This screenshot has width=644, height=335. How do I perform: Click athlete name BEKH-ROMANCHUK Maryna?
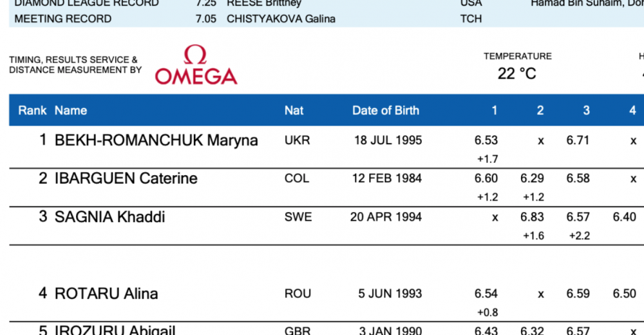tap(156, 140)
